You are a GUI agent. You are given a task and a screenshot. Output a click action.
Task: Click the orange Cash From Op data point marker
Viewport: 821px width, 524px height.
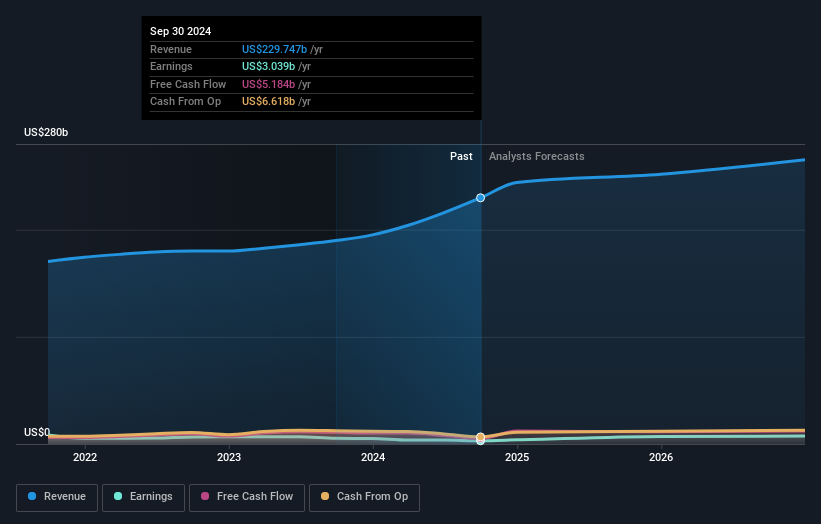(x=480, y=437)
